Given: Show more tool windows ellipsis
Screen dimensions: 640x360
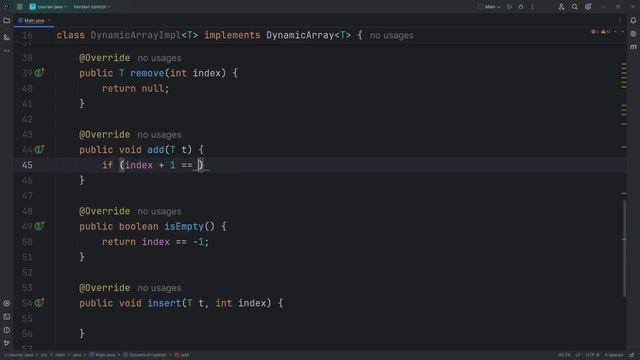Looking at the screenshot, I should point(7,51).
